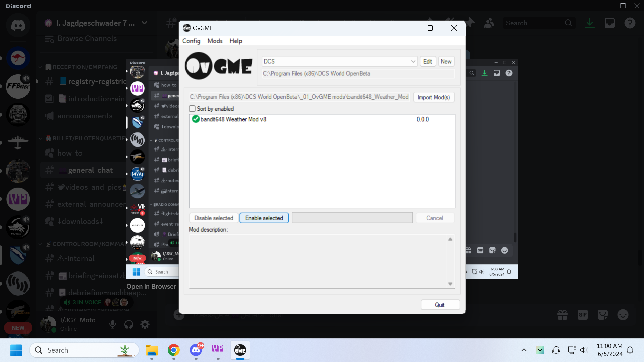Viewport: 644px width, 362px height.
Task: Open the sticker picker in message bar
Action: pos(603,315)
